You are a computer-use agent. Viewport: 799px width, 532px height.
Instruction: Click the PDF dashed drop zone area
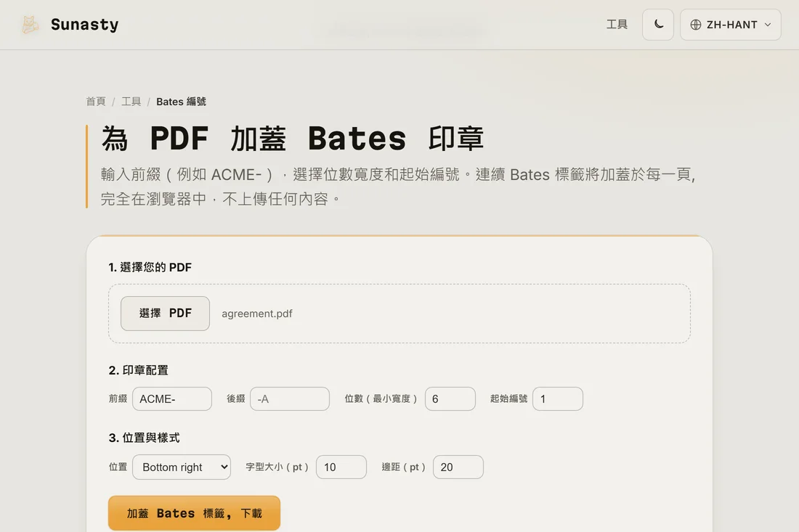point(399,314)
